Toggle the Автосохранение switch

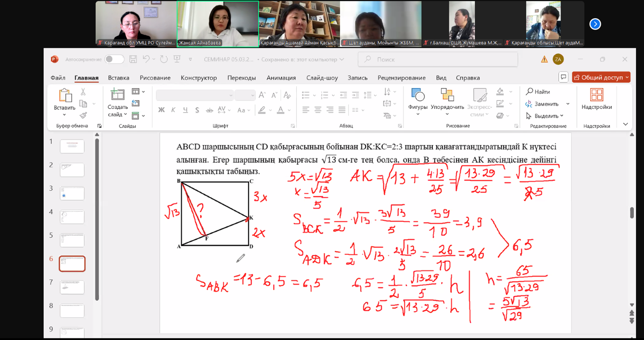click(x=114, y=59)
